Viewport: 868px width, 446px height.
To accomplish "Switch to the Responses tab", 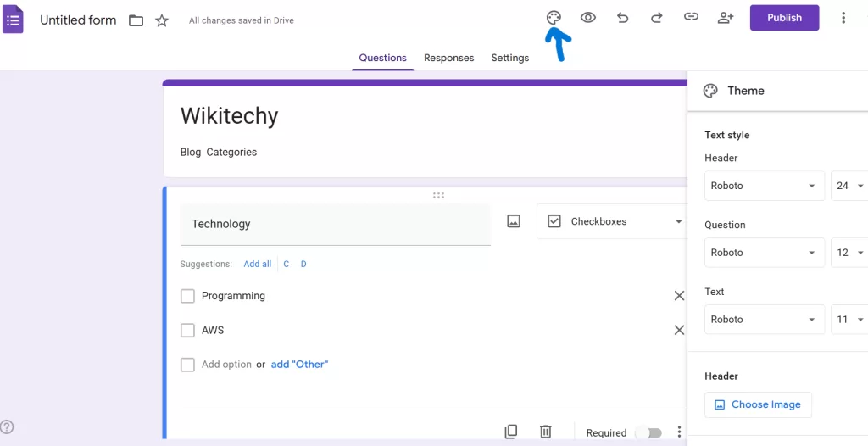I will pyautogui.click(x=448, y=58).
